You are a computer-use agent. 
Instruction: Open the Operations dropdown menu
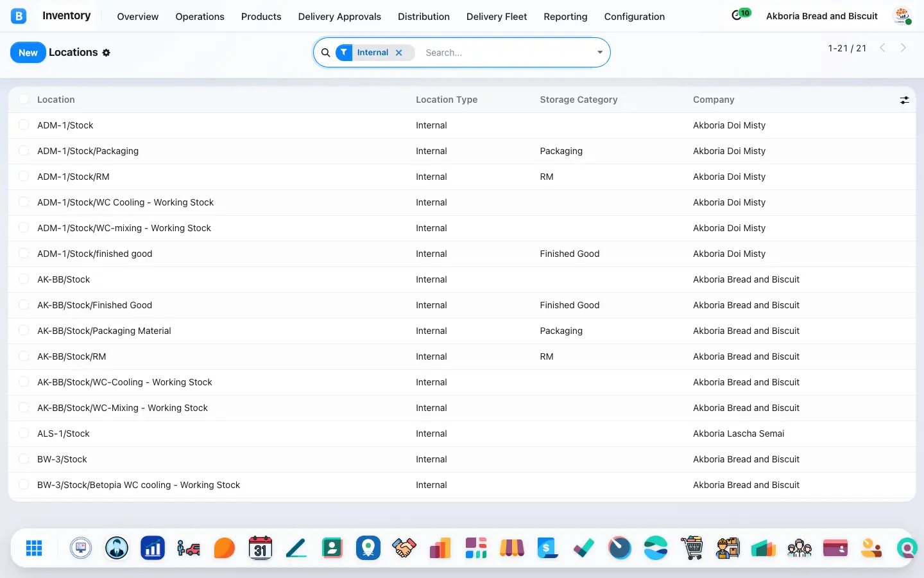tap(200, 17)
